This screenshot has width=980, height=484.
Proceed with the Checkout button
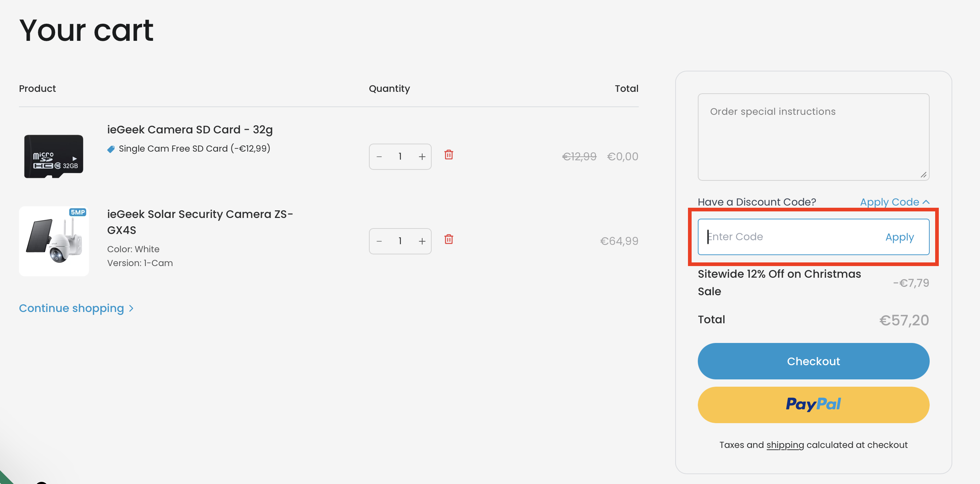(x=813, y=361)
